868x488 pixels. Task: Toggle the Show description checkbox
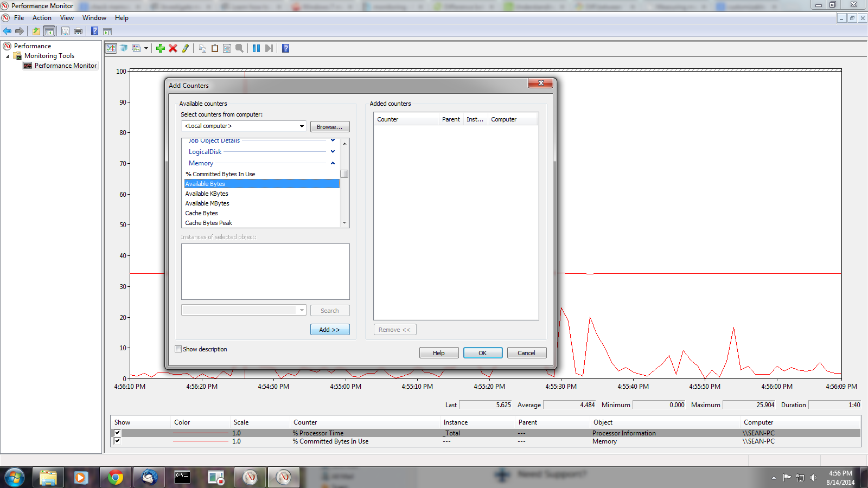pos(178,349)
